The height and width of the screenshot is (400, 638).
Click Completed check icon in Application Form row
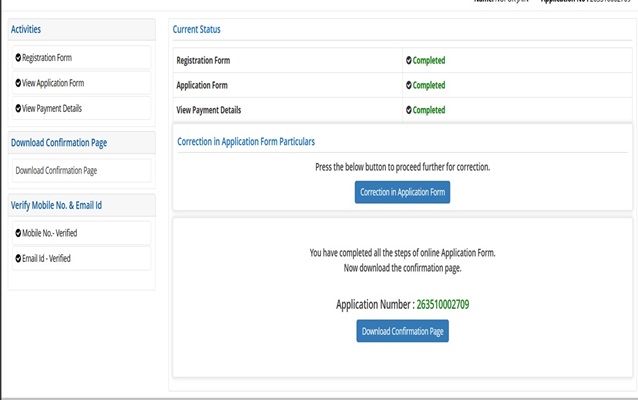pos(409,85)
